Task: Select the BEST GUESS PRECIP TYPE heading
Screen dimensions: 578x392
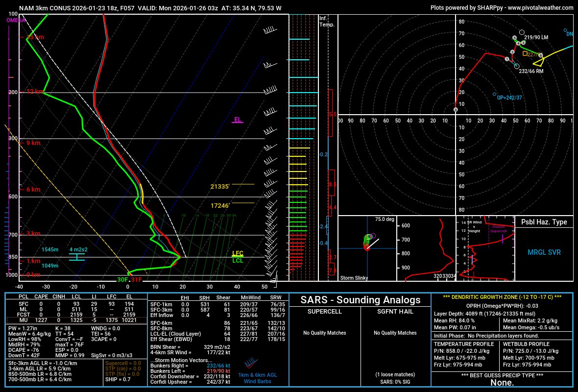Action: coord(502,375)
